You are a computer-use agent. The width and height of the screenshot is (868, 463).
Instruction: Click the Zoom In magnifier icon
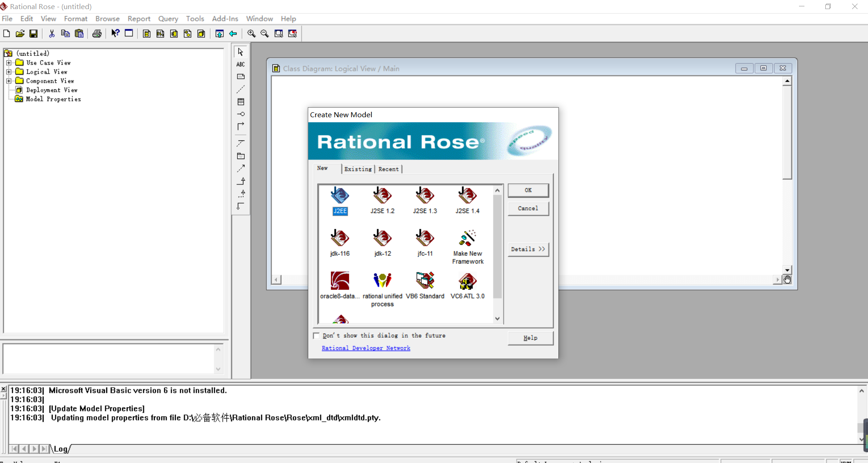pos(251,34)
